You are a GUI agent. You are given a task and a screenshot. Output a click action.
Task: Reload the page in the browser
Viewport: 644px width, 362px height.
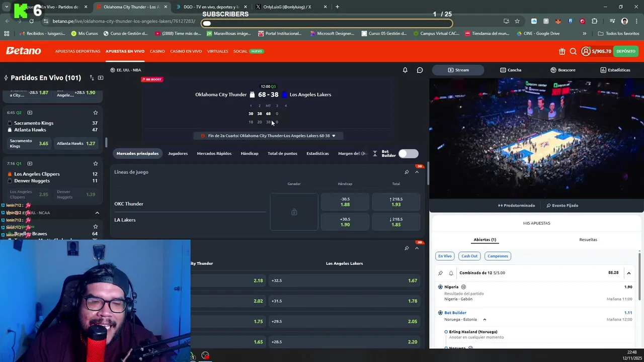click(31, 21)
